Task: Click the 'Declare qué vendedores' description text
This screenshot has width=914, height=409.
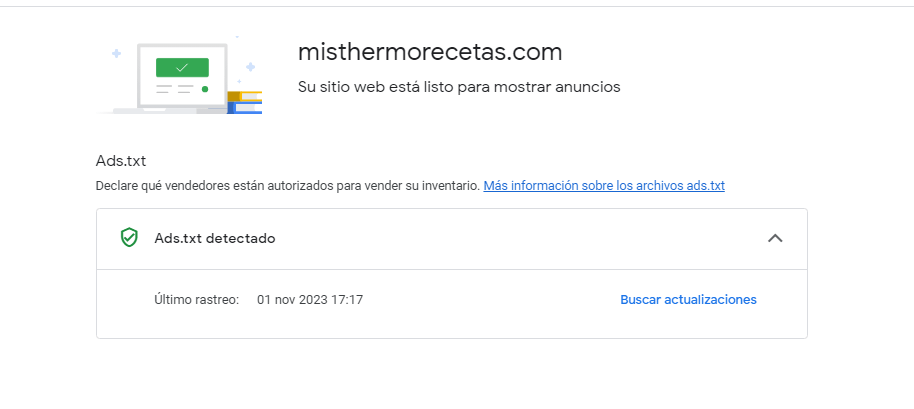Action: coord(288,186)
